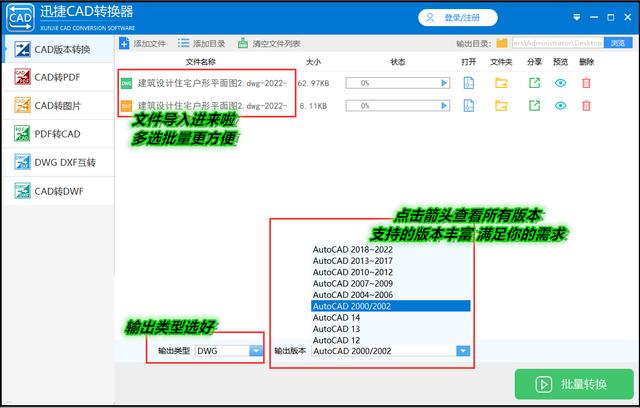Open the first file's output document icon

click(468, 83)
